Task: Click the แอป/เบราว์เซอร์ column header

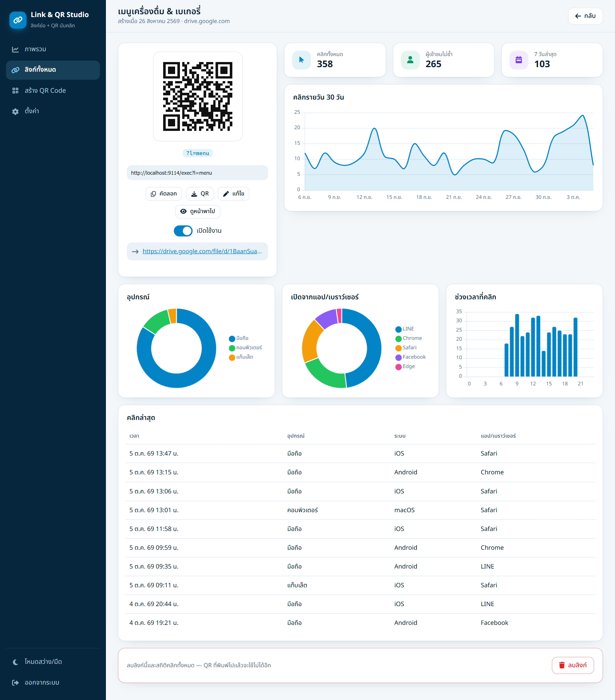Action: [x=498, y=436]
